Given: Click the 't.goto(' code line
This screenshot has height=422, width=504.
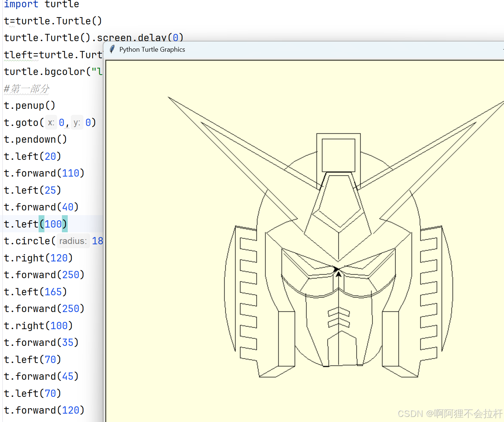Looking at the screenshot, I should tap(50, 123).
